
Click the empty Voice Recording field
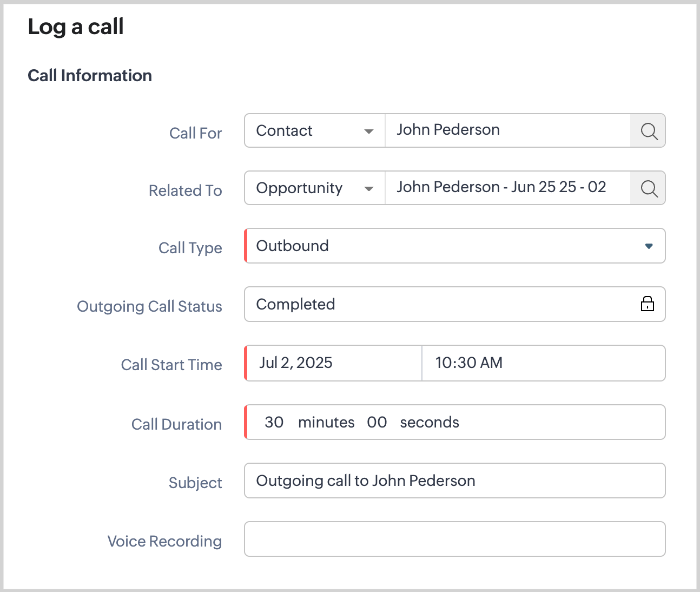pyautogui.click(x=454, y=539)
